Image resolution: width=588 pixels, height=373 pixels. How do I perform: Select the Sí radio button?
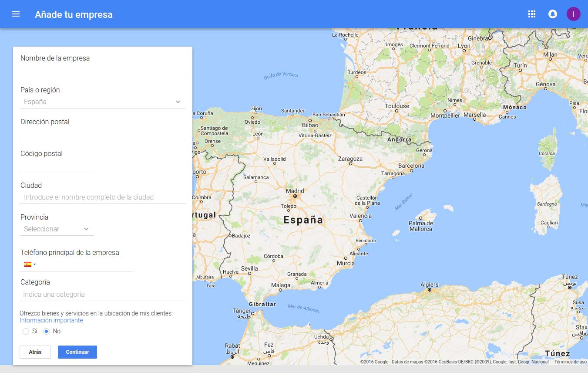pyautogui.click(x=26, y=331)
